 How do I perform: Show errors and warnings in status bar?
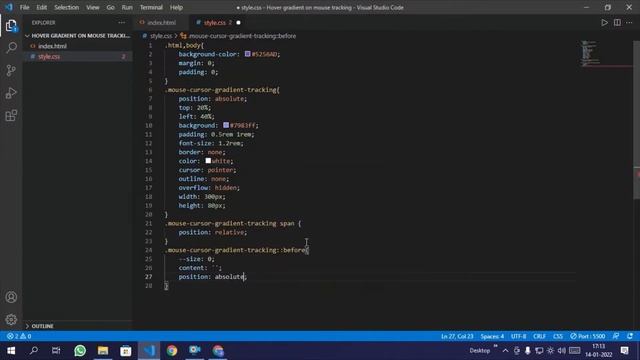pos(19,336)
